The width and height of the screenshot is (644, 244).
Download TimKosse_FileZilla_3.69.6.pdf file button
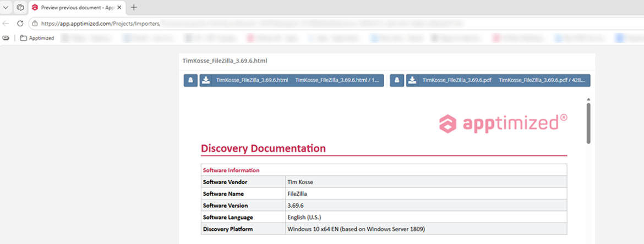[498, 80]
